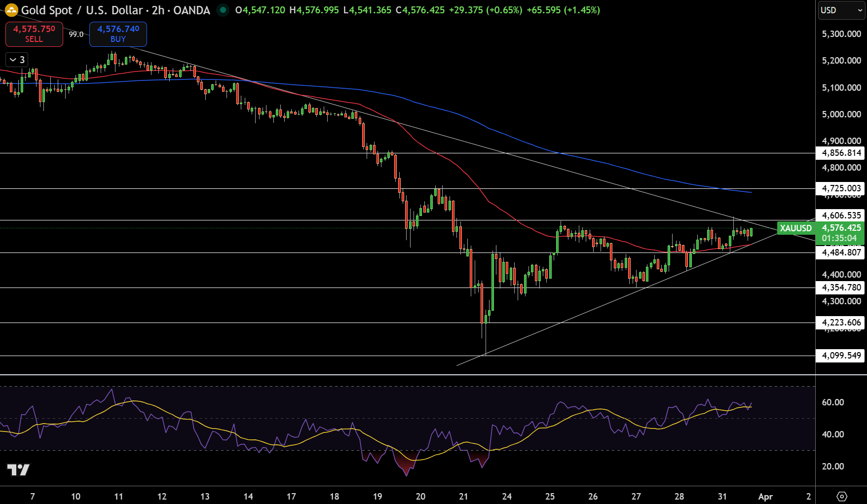Click the Apr date on time axis
The height and width of the screenshot is (504, 867).
(765, 497)
